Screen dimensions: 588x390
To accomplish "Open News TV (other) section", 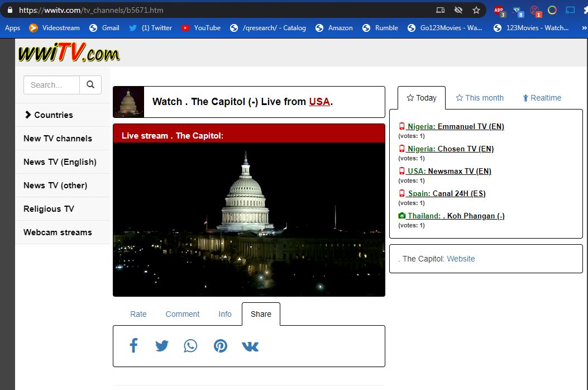I will click(x=63, y=186).
